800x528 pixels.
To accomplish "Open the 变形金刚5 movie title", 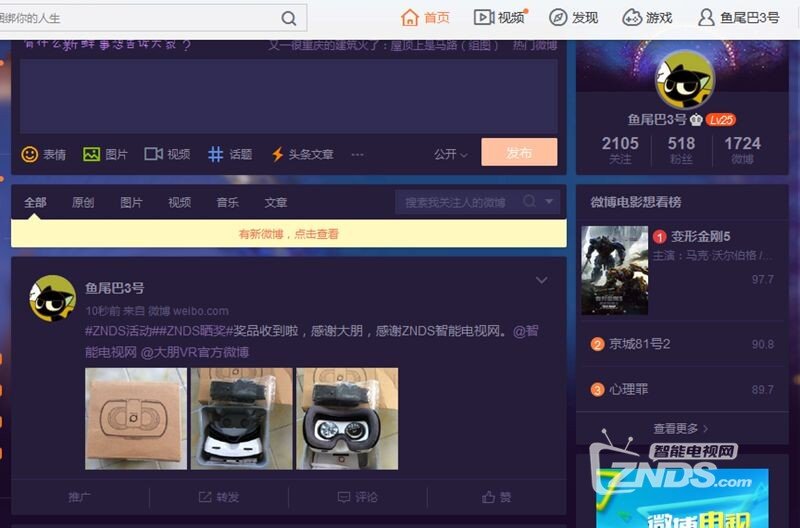I will pos(701,237).
